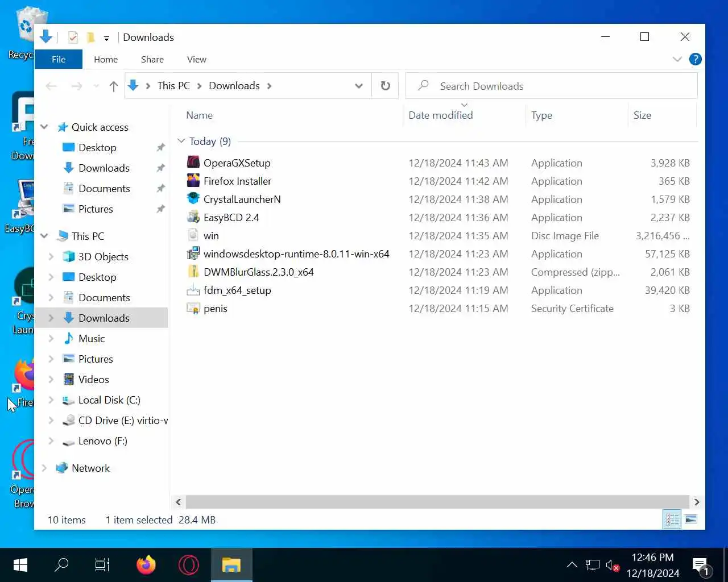
Task: Click the taskbar clock showing 12:46 PM
Action: click(x=653, y=565)
